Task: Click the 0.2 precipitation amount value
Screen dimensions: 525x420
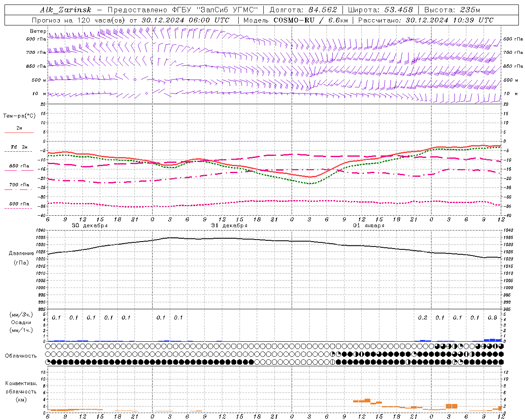Action: coord(422,318)
